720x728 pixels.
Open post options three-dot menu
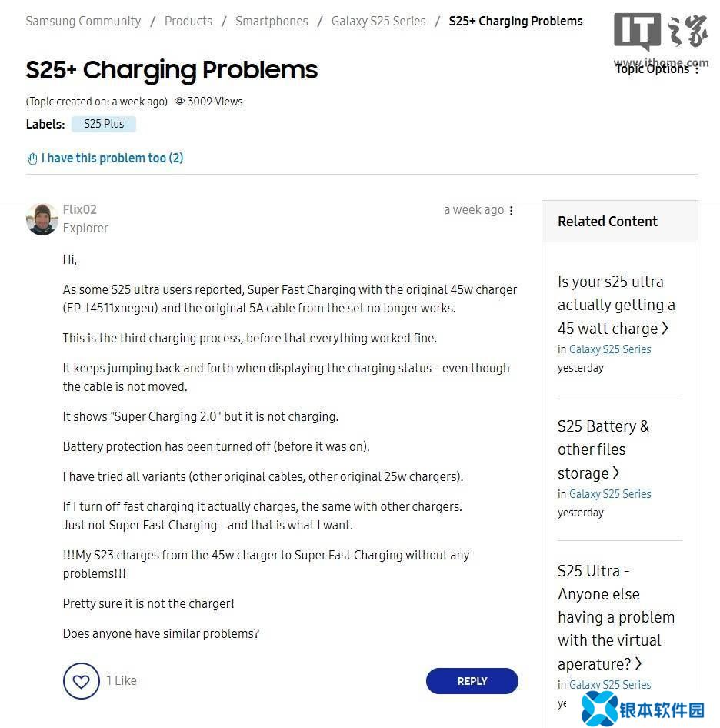click(512, 210)
